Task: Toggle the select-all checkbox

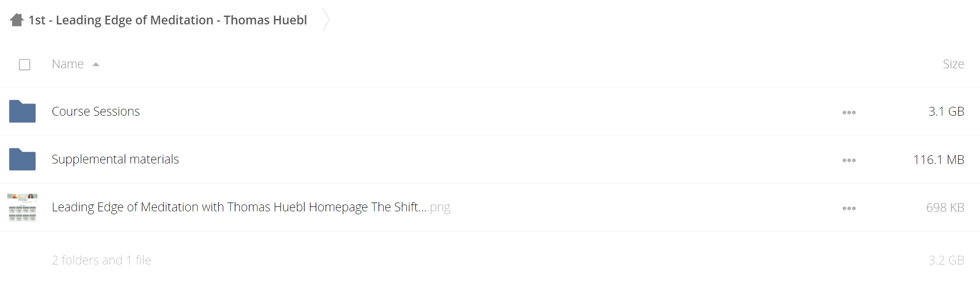Action: tap(25, 64)
